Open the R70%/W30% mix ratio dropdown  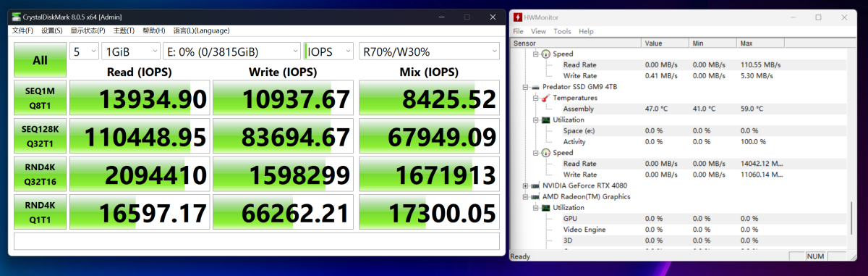point(430,51)
